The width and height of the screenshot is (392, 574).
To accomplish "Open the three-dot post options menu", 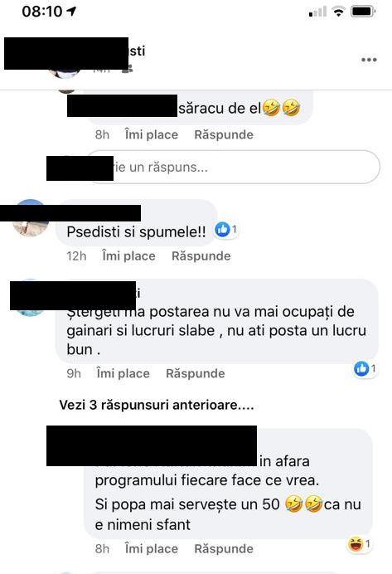I will click(369, 60).
